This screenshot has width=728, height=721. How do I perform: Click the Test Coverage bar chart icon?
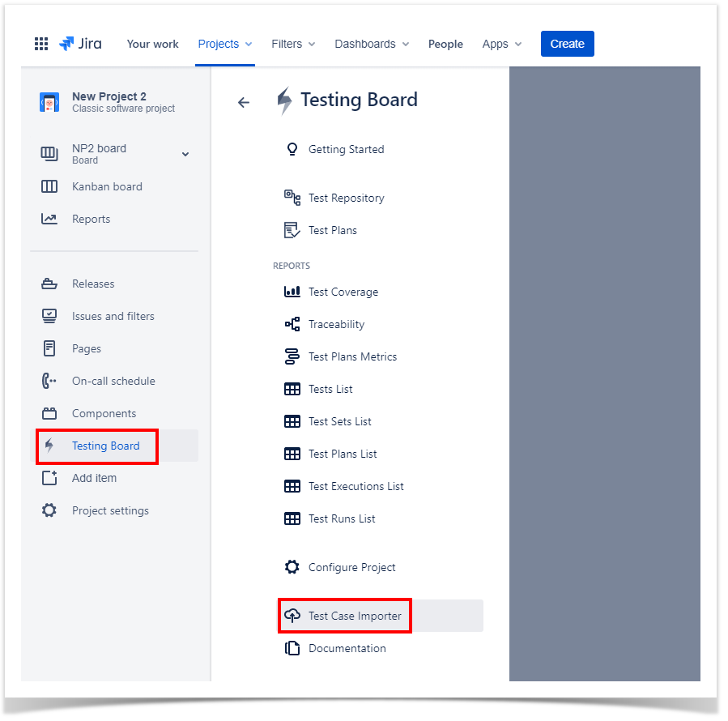click(292, 292)
